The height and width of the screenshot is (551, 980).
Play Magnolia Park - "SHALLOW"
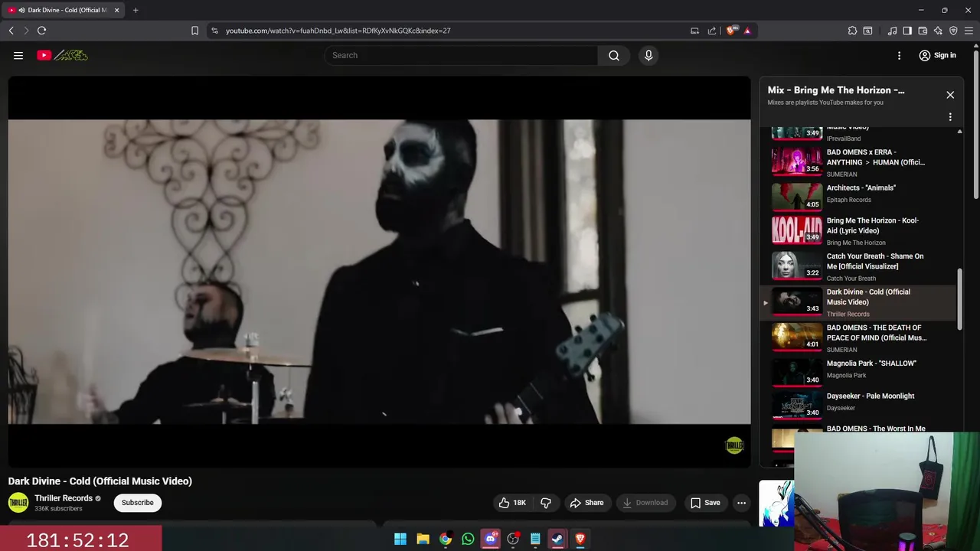coord(858,372)
